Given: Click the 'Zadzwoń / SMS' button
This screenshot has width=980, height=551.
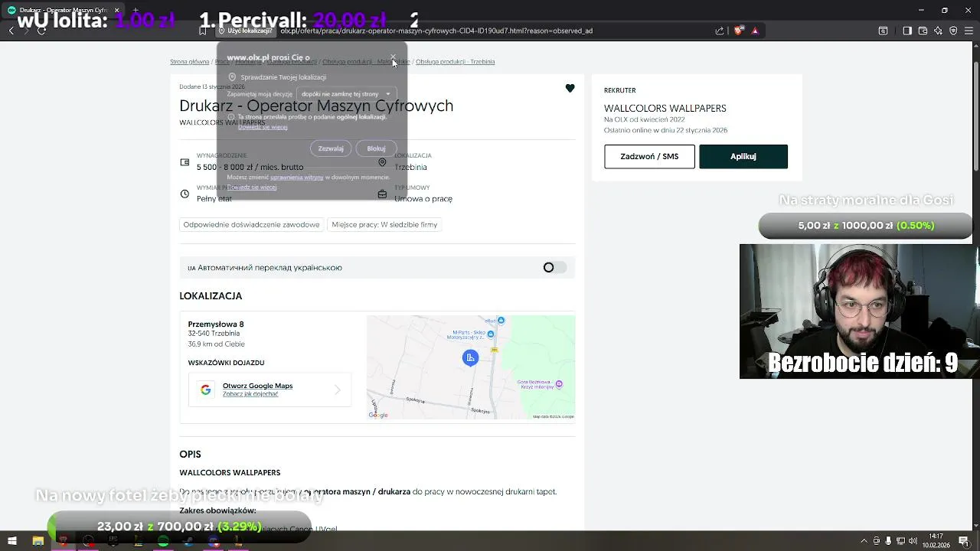Looking at the screenshot, I should coord(649,156).
